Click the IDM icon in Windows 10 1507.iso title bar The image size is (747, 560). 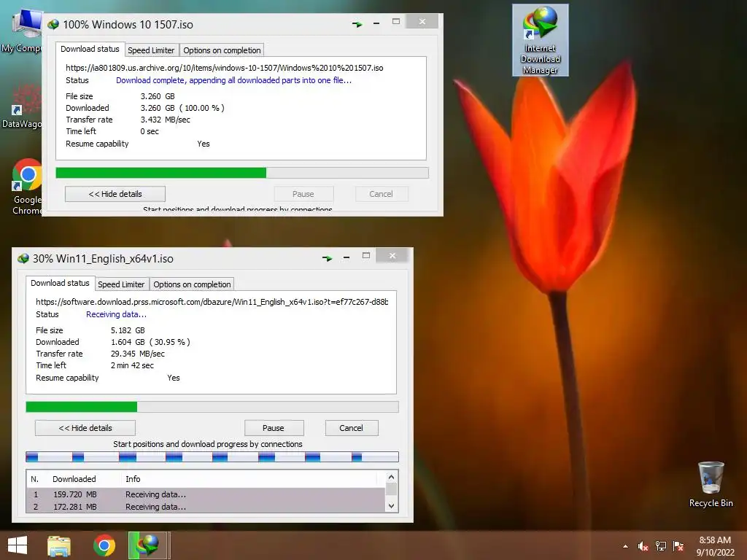coord(53,24)
